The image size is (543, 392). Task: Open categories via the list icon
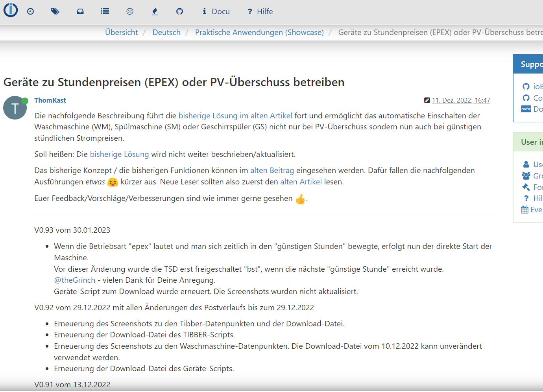(105, 11)
